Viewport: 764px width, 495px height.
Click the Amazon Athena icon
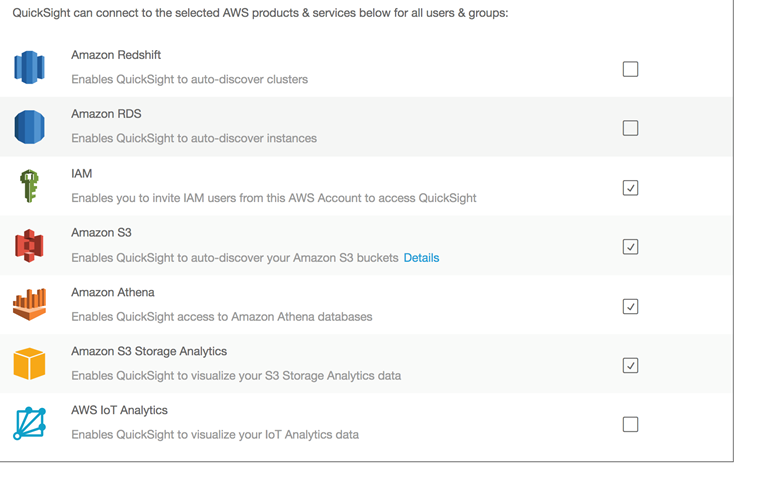click(x=30, y=305)
